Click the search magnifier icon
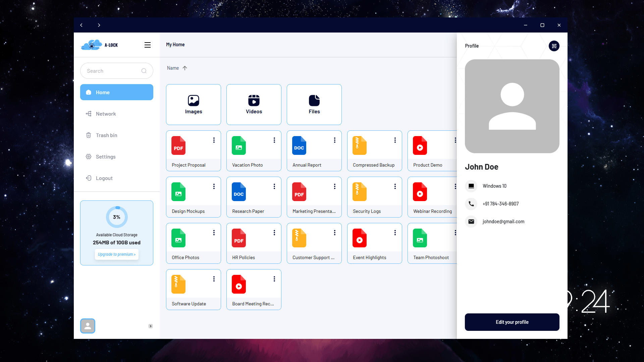 point(144,71)
